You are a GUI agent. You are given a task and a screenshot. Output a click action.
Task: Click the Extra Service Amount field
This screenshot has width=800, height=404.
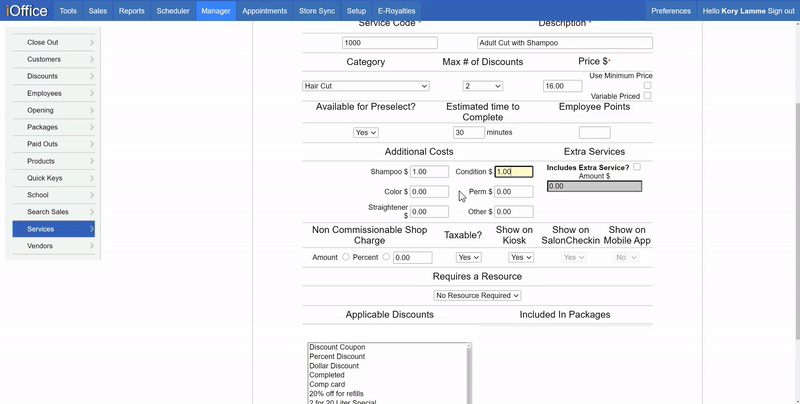point(594,186)
